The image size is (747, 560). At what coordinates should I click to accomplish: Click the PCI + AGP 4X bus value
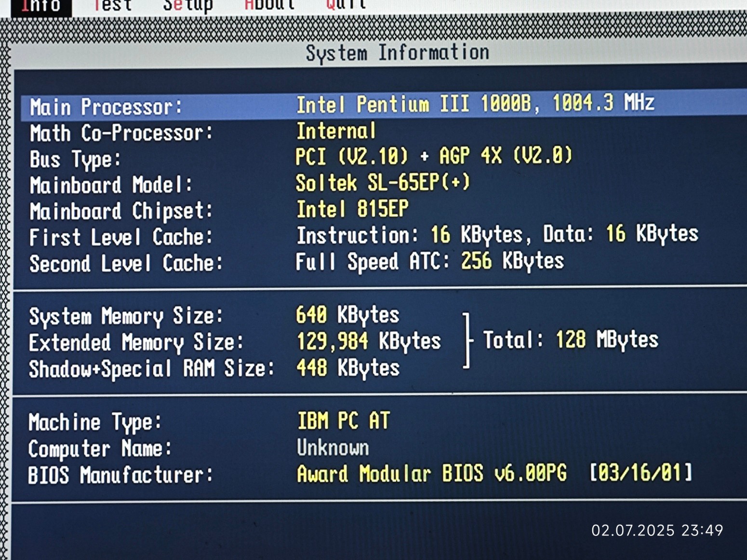pyautogui.click(x=434, y=156)
